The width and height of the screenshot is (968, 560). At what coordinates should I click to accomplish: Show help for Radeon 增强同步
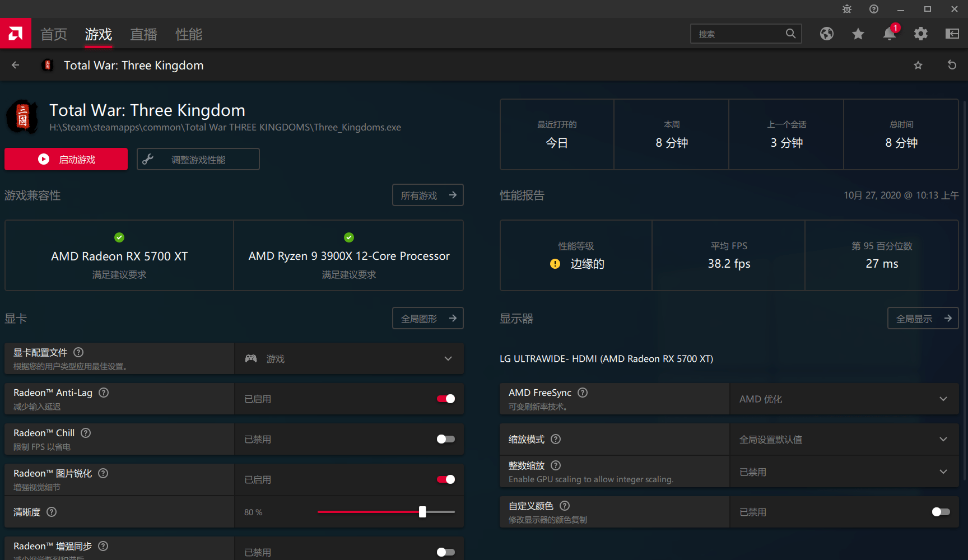click(103, 546)
